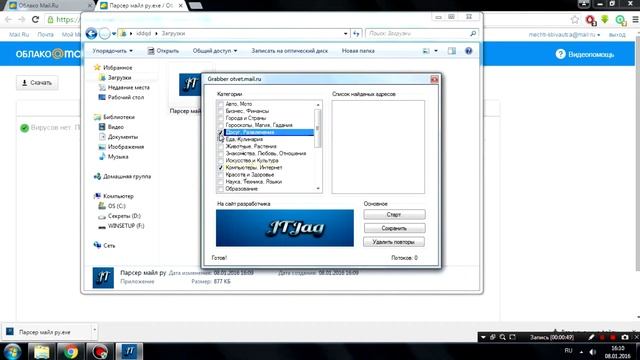640x360 pixels.
Task: Open the mail.ru account email dropdown
Action: [x=564, y=35]
